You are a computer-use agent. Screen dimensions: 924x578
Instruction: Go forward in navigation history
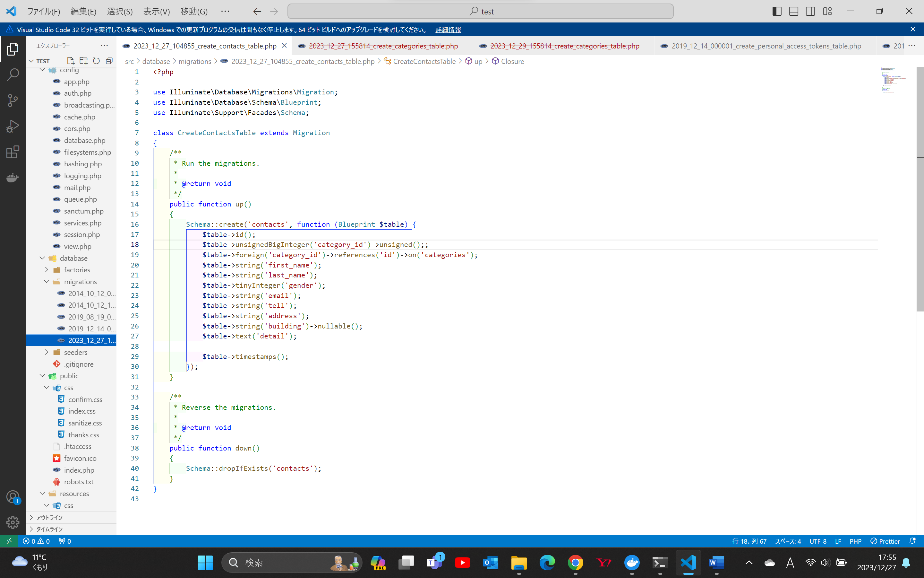[274, 12]
